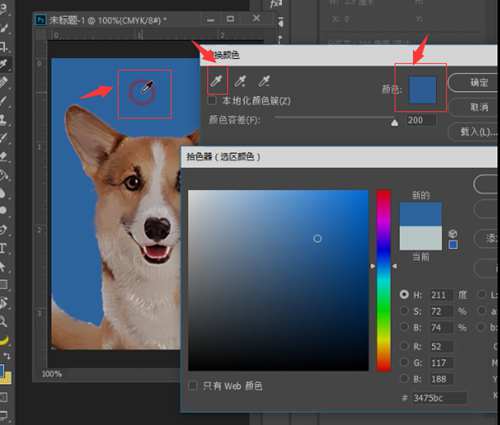Click the 拾色器（选区颜色）dialog title
This screenshot has height=425, width=500.
click(223, 156)
